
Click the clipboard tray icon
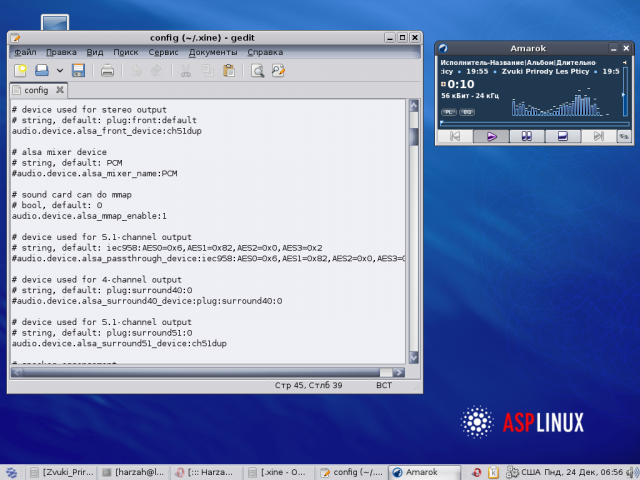click(x=493, y=473)
